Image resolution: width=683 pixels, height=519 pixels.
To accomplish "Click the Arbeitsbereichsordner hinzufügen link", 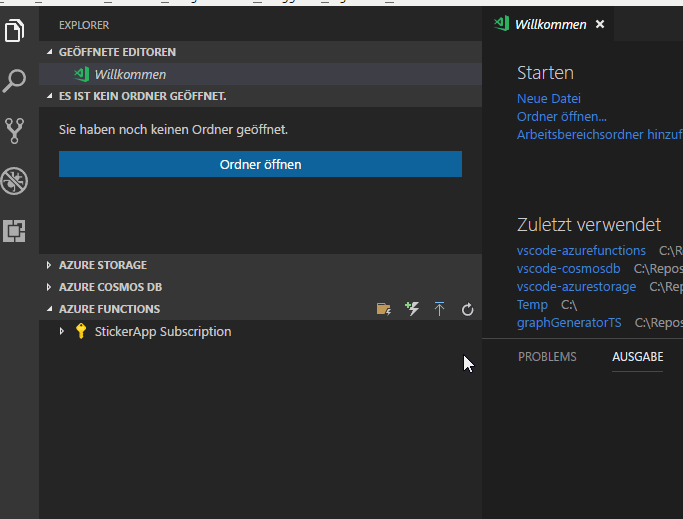I will click(x=599, y=134).
